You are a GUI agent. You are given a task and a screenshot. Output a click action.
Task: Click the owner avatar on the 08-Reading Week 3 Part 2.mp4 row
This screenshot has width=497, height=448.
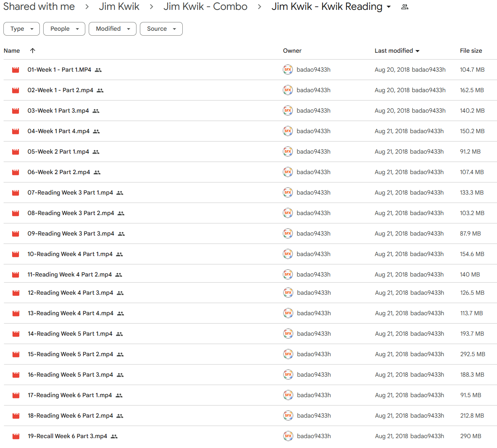tap(288, 213)
